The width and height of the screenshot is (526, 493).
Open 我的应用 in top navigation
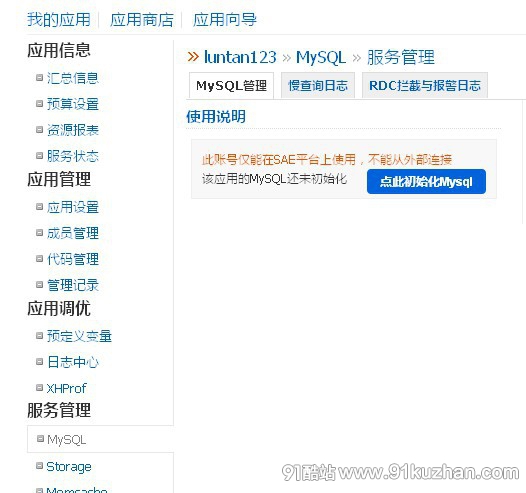[59, 19]
